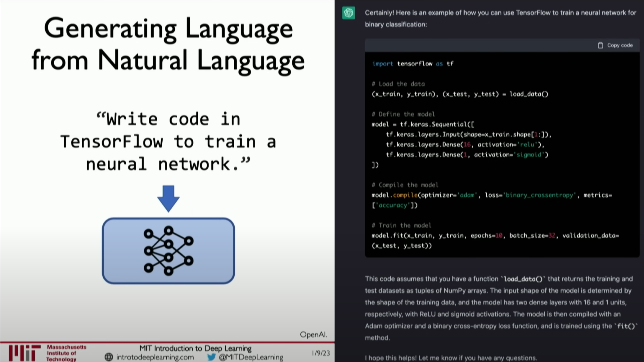Click the "I hope this helps!" closing line
Viewport: 644px width, 362px height.
(x=451, y=358)
